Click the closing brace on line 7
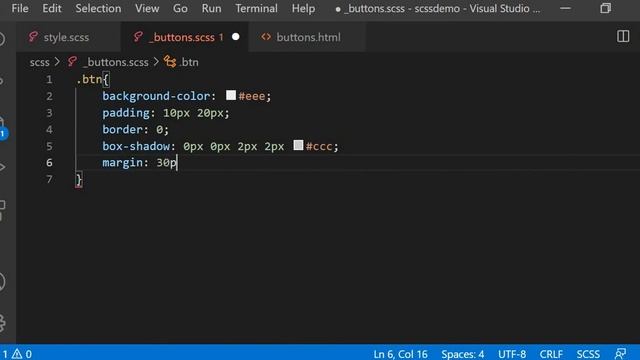This screenshot has width=640, height=360. [79, 180]
